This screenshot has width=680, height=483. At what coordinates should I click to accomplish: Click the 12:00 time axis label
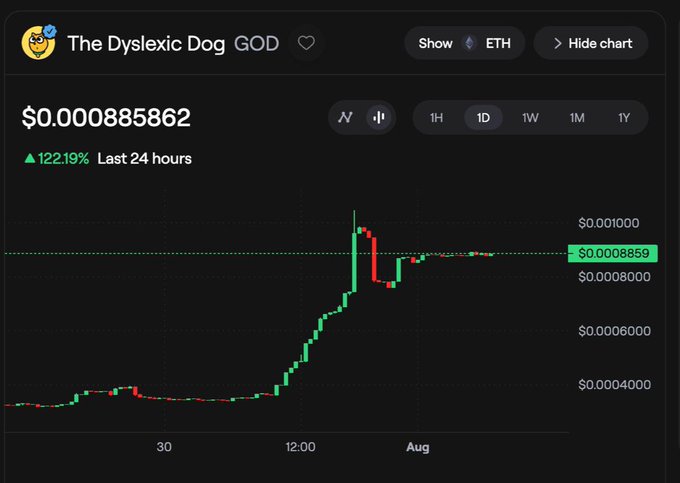point(300,447)
